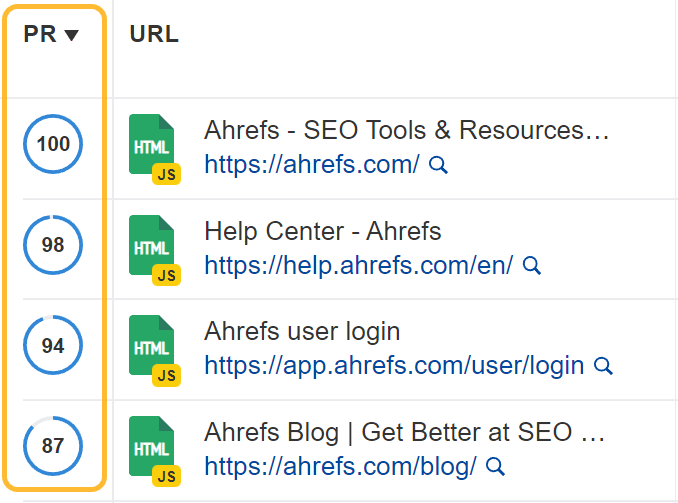Click the PR 94 score circle
The height and width of the screenshot is (503, 678).
[x=53, y=346]
